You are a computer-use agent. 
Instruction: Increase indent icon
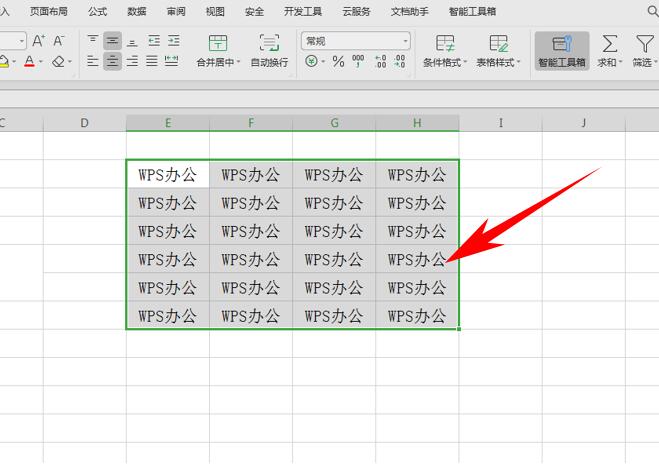[x=174, y=41]
